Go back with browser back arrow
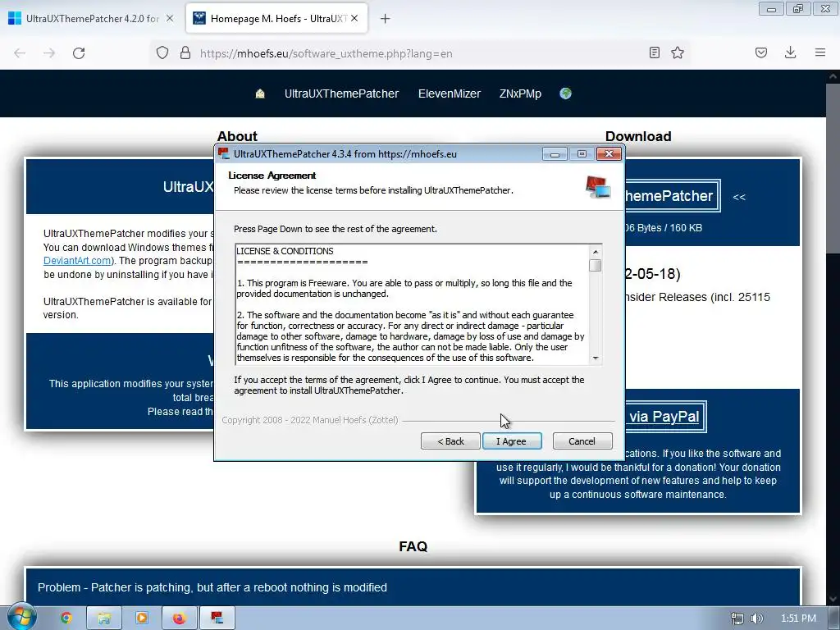Image resolution: width=840 pixels, height=630 pixels. click(20, 53)
